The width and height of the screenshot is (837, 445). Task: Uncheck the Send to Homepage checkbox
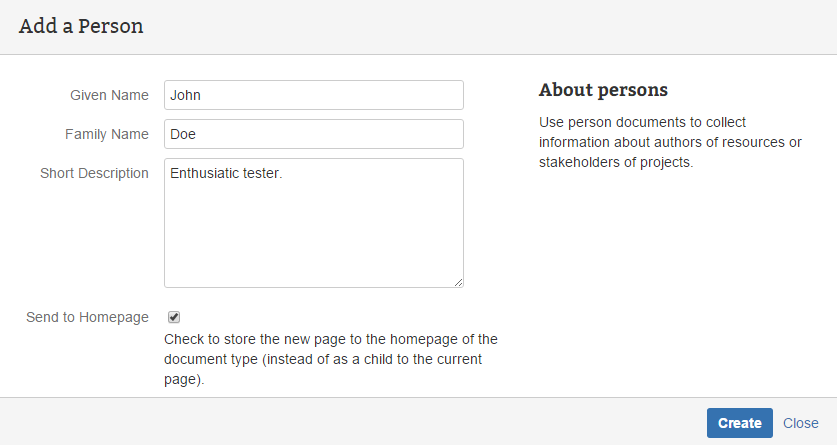click(174, 317)
